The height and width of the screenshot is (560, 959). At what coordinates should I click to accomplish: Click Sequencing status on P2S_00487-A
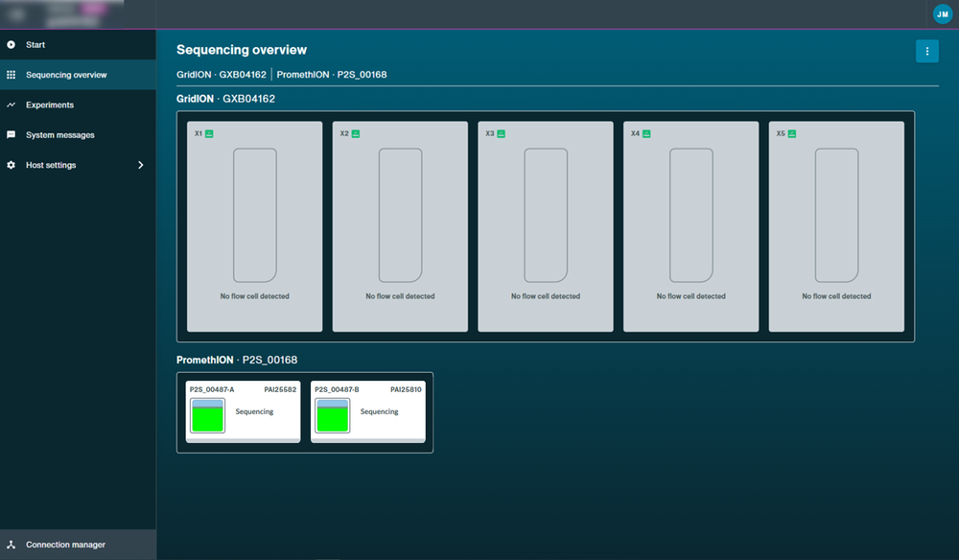(254, 411)
